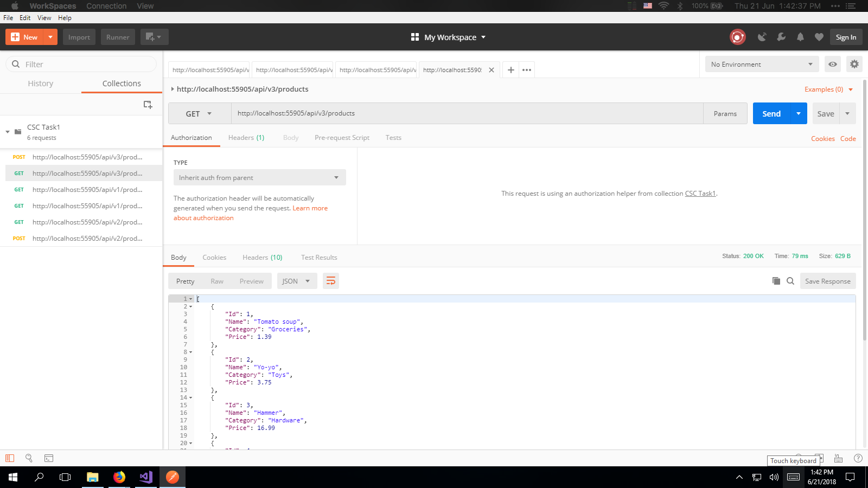The height and width of the screenshot is (488, 868).
Task: Open the Pre-request Script tab
Action: [342, 138]
